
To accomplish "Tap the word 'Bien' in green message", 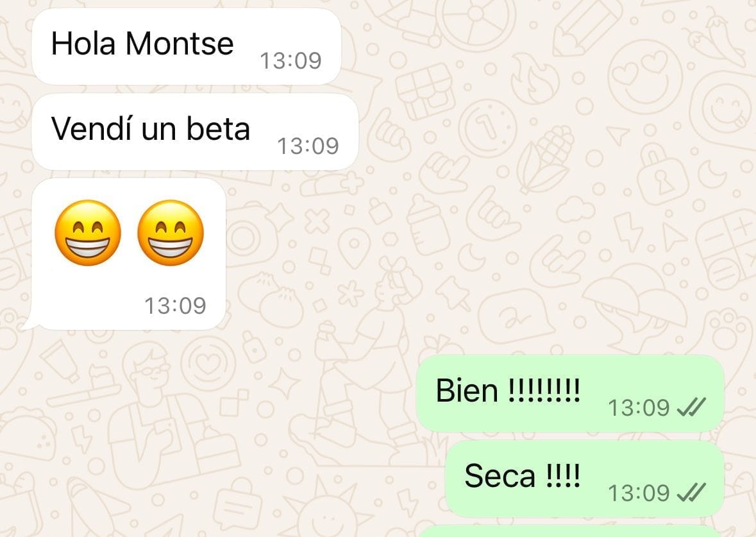I will point(467,390).
